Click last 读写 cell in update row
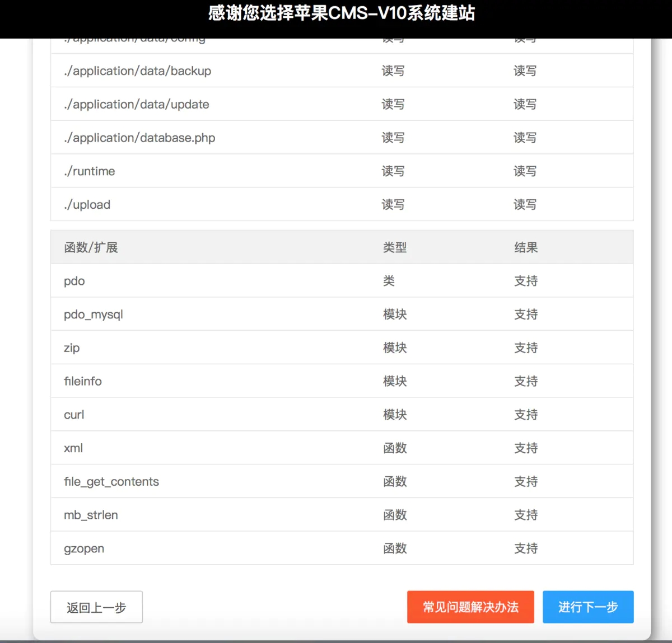The width and height of the screenshot is (672, 643). click(x=525, y=105)
